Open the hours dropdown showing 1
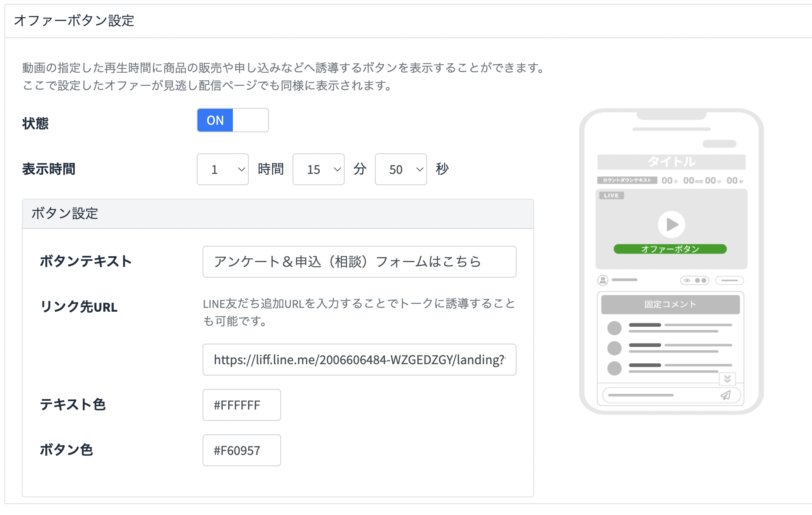The image size is (812, 515). (x=222, y=169)
